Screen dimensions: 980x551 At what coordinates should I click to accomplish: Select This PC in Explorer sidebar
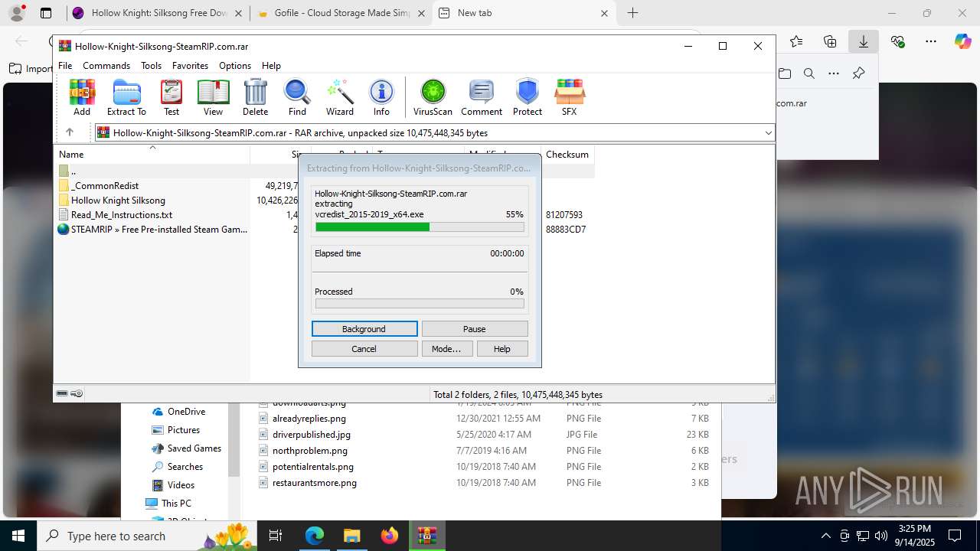click(x=176, y=504)
